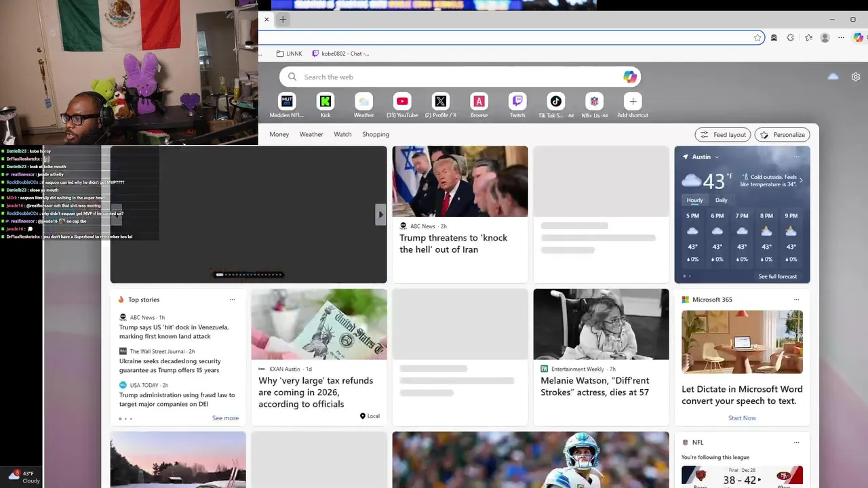This screenshot has height=488, width=868.
Task: Open the Microsoft 365 card more options ellipsis
Action: tap(796, 300)
